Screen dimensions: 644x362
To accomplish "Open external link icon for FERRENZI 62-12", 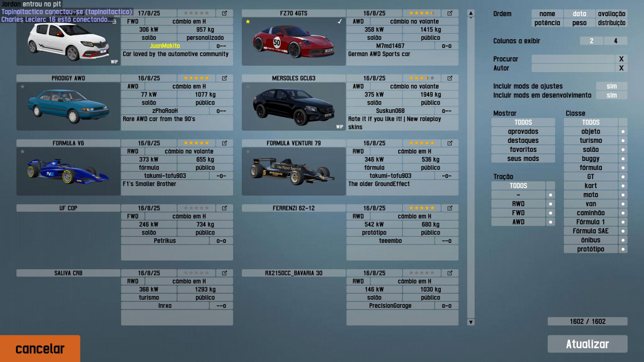I will coord(450,208).
